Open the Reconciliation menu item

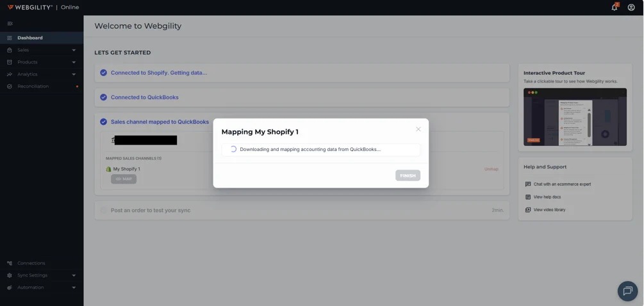(42, 86)
